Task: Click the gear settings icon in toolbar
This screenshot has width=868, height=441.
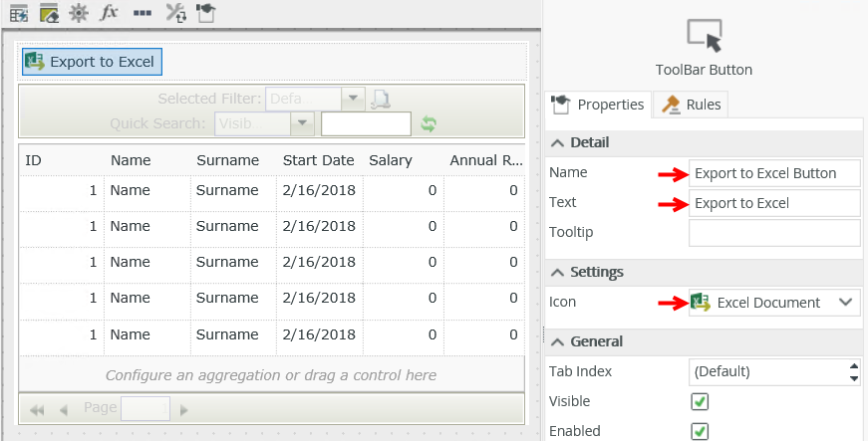Action: coord(79,13)
